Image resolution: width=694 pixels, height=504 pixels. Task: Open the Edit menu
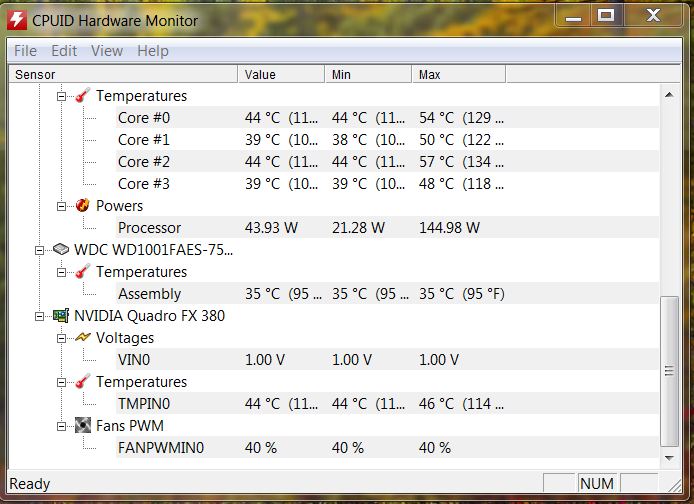click(64, 51)
